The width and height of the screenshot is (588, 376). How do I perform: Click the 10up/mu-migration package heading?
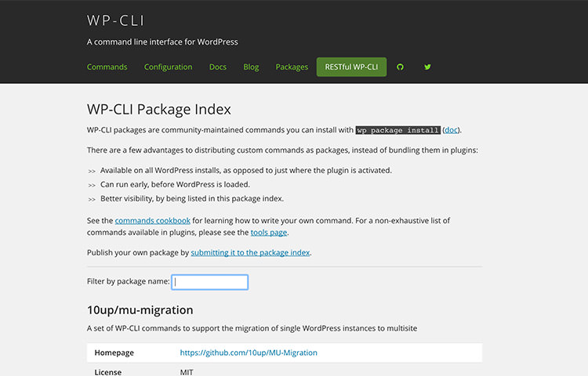point(140,310)
